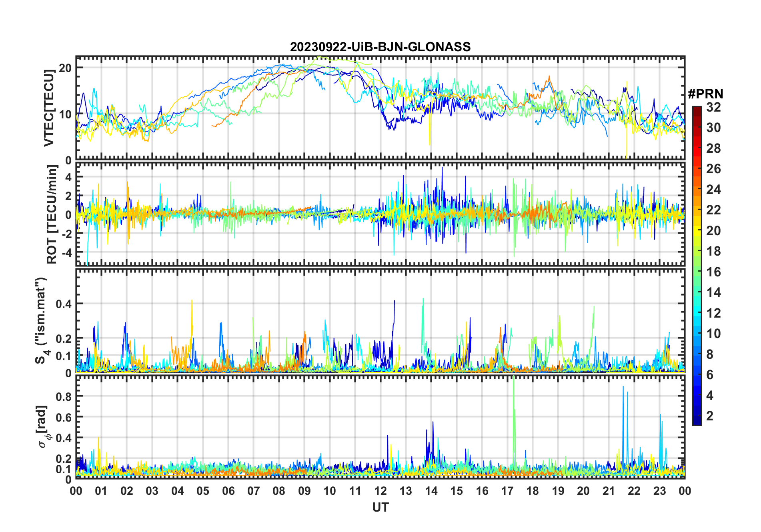Click the colorbar tick label 32

coord(713,107)
